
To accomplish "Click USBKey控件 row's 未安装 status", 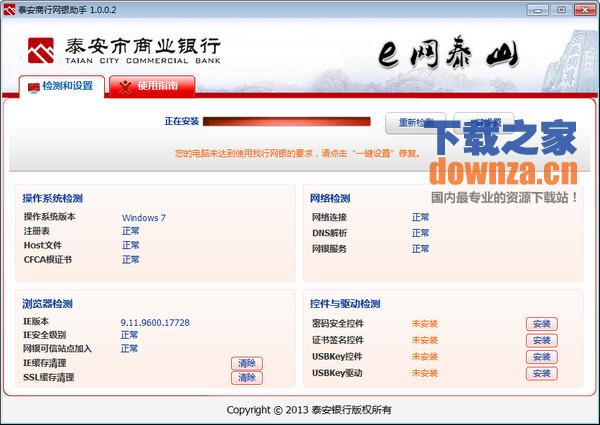I will (x=424, y=357).
